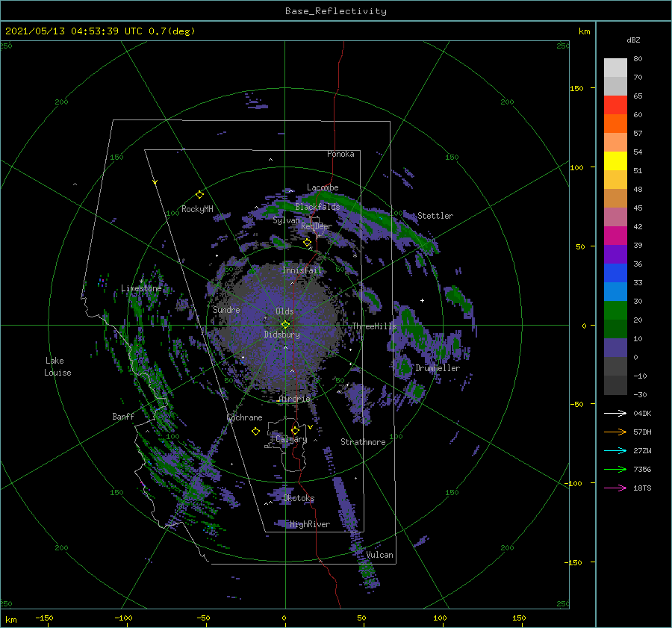Click the Base_Reflectivity title
The width and height of the screenshot is (672, 628).
coord(336,11)
